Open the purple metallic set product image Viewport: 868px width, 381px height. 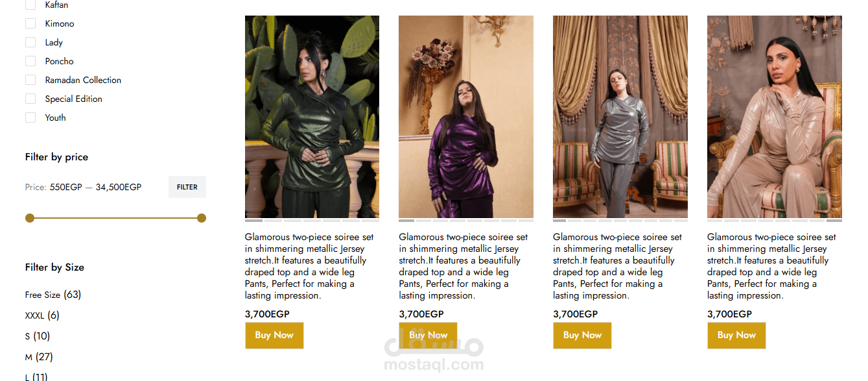466,117
